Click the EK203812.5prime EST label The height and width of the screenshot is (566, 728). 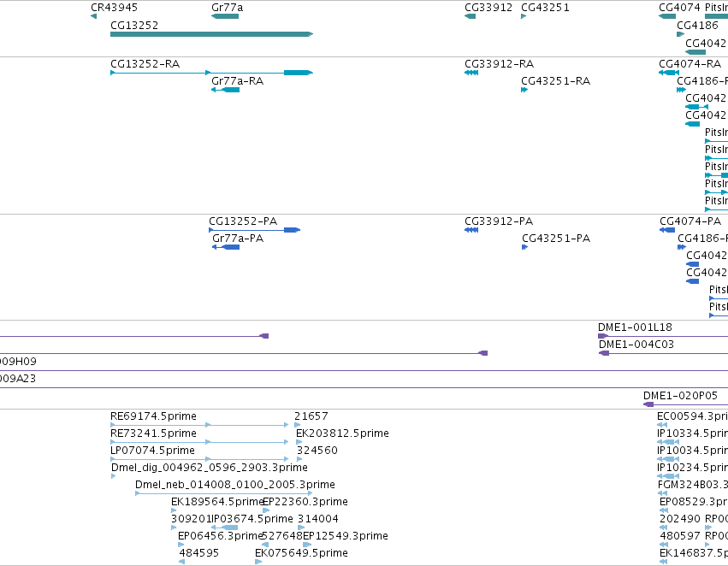[x=342, y=433]
